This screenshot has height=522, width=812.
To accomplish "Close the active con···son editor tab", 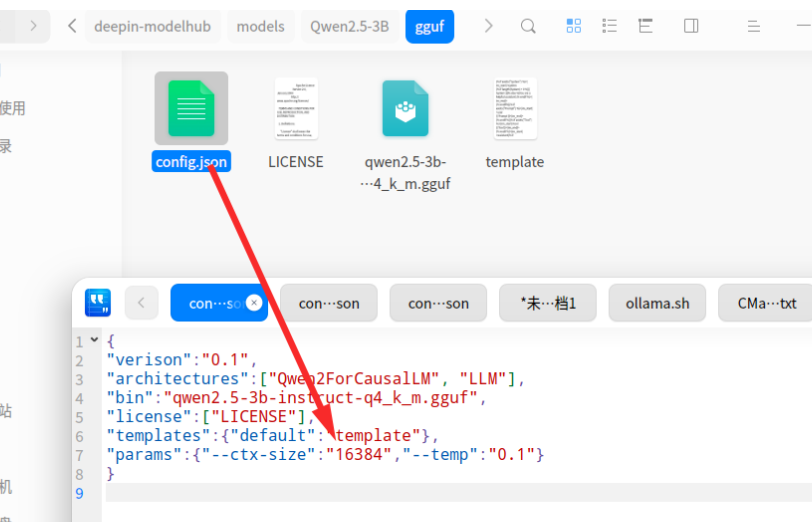I will [254, 302].
